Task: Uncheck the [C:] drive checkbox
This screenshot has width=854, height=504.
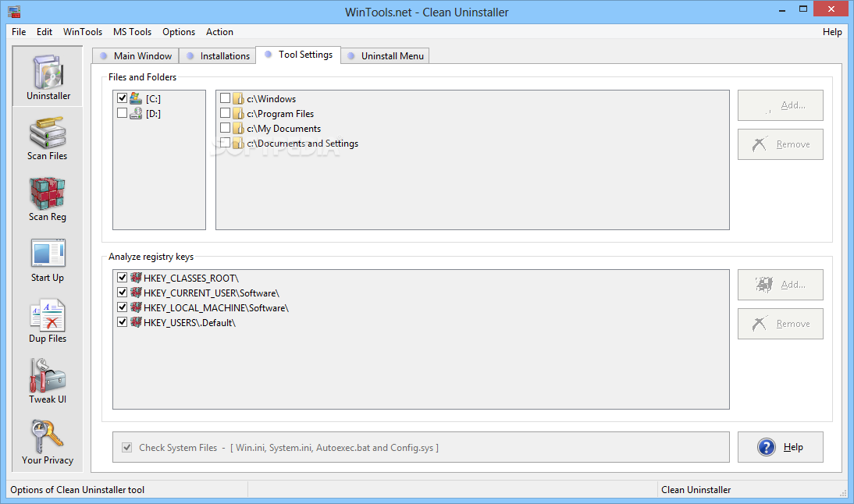Action: pyautogui.click(x=122, y=98)
